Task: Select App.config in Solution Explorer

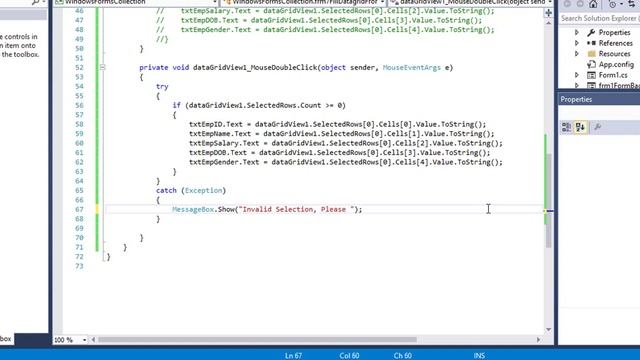Action: point(616,64)
